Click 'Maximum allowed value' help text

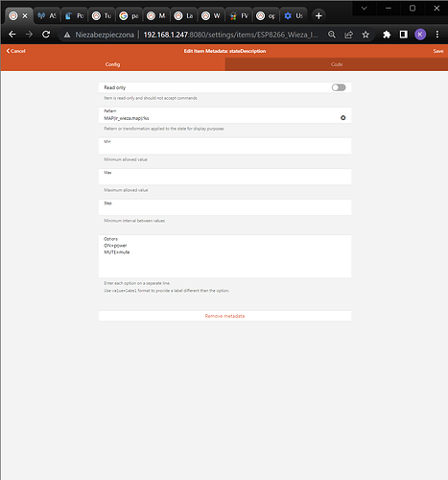pos(126,190)
